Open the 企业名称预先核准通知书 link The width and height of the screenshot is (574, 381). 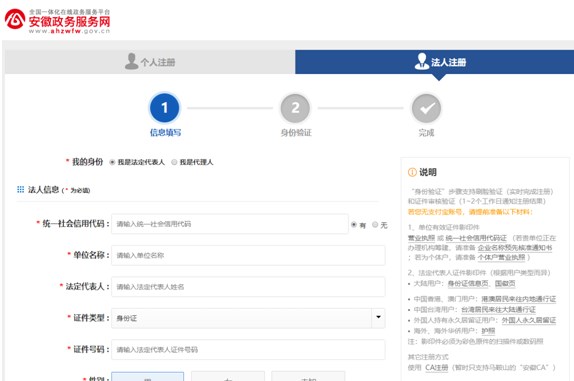pos(515,248)
